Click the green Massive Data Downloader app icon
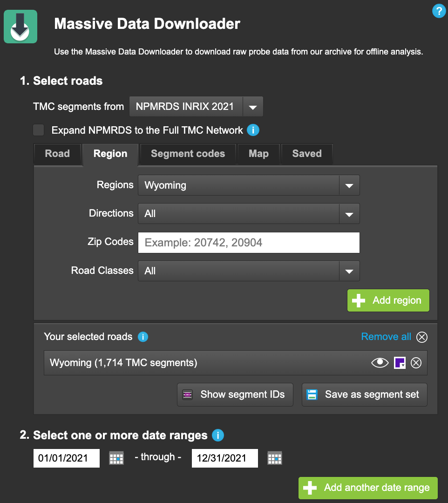This screenshot has width=448, height=503. 20,27
